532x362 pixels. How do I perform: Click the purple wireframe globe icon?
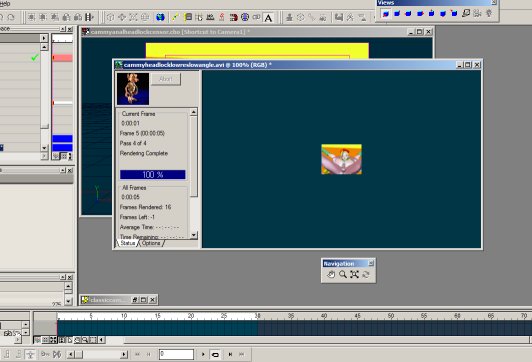245,17
